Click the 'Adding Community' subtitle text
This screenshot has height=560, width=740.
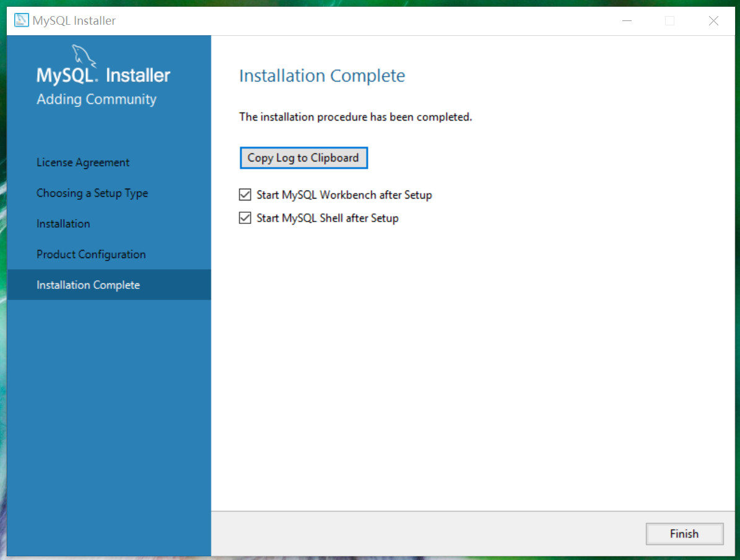(x=97, y=99)
